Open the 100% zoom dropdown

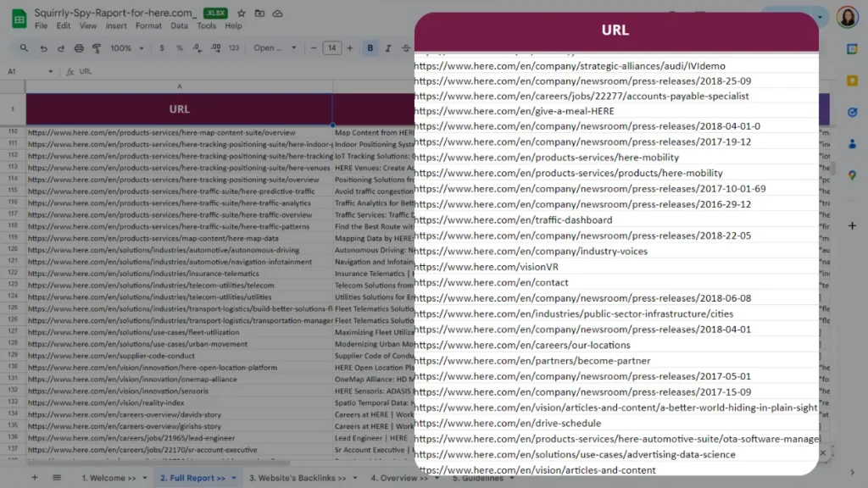tap(125, 48)
